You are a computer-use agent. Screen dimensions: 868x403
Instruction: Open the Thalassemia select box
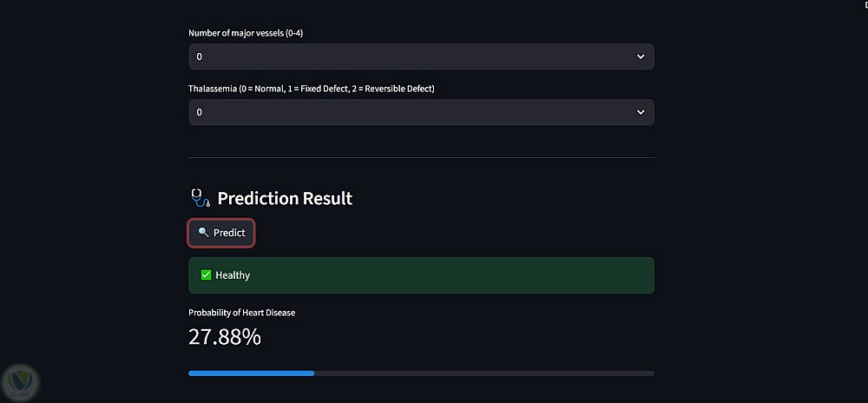point(421,112)
